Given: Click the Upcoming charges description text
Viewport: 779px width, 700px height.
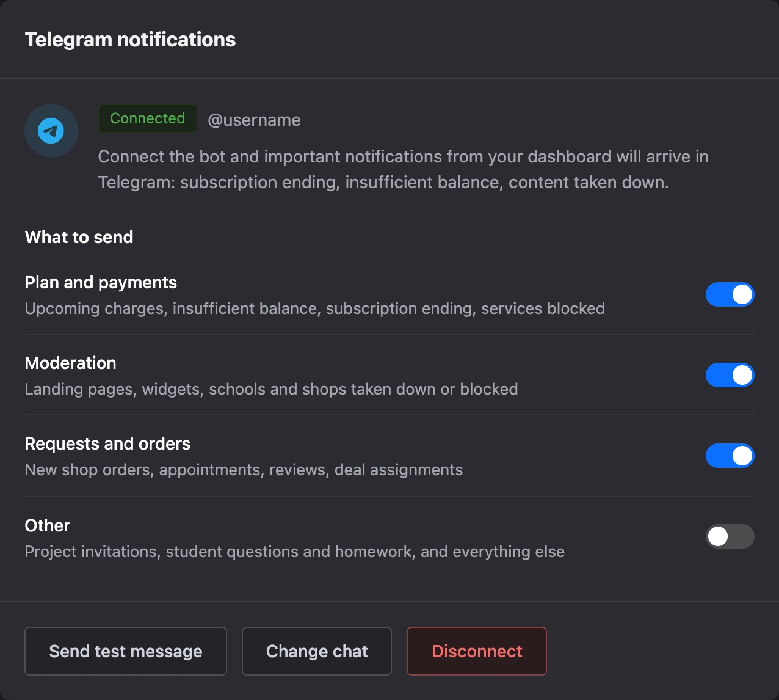Looking at the screenshot, I should (315, 308).
